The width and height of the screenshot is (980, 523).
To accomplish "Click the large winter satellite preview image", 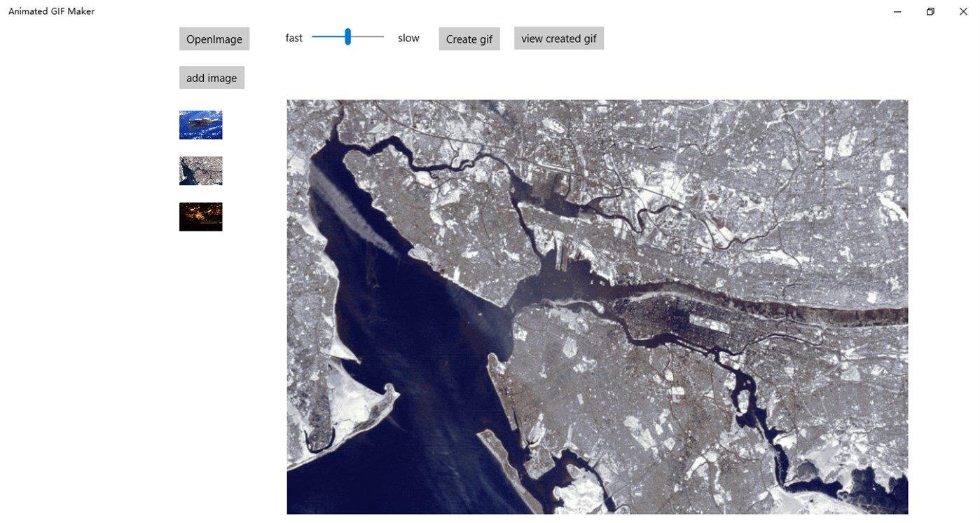I will (597, 306).
